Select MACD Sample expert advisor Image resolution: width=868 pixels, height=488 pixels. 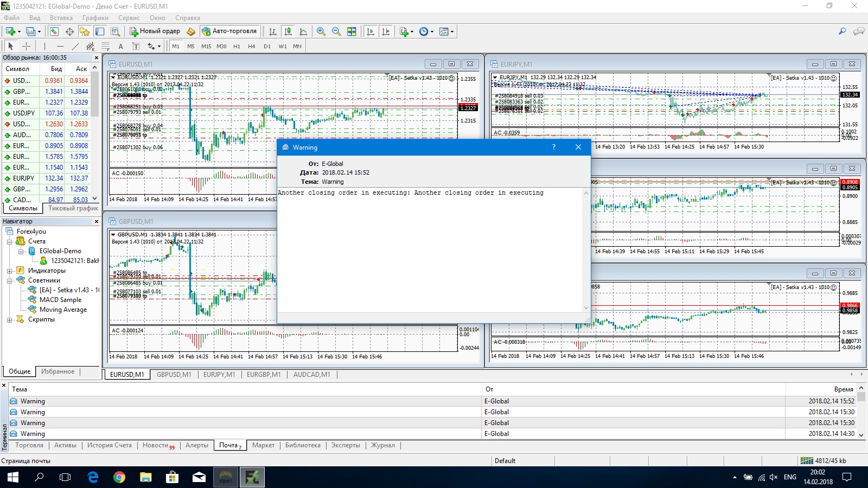click(60, 300)
